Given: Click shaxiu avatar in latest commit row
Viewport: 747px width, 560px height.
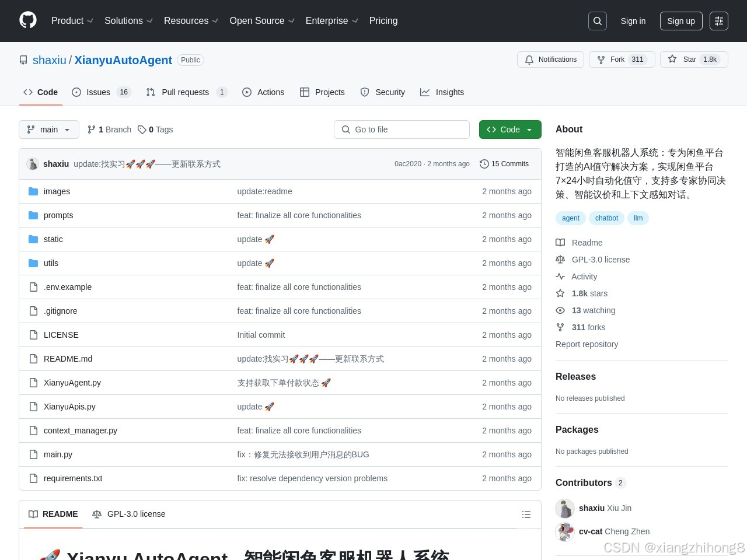Looking at the screenshot, I should pos(33,164).
